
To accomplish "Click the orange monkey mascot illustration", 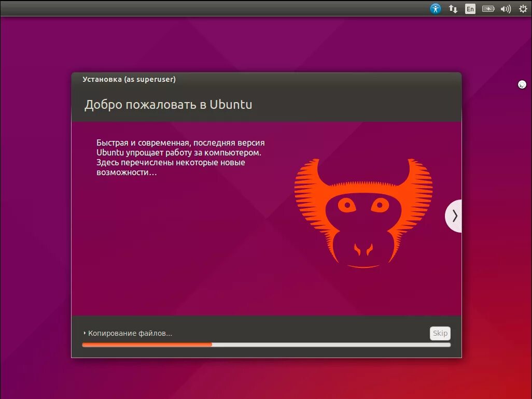I will pyautogui.click(x=363, y=213).
